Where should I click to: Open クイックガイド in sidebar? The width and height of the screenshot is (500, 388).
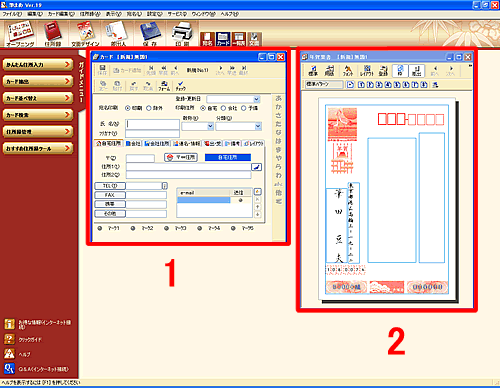[x=23, y=340]
